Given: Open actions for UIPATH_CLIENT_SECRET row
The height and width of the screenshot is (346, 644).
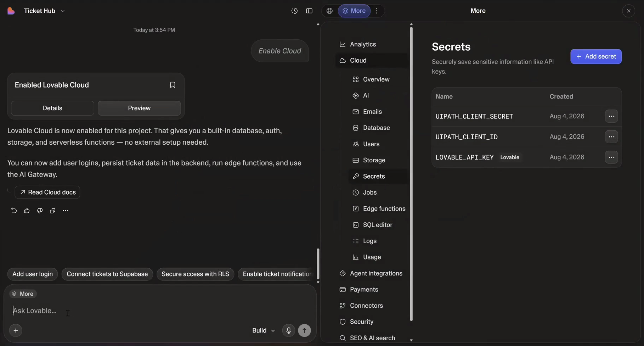Looking at the screenshot, I should click(611, 116).
